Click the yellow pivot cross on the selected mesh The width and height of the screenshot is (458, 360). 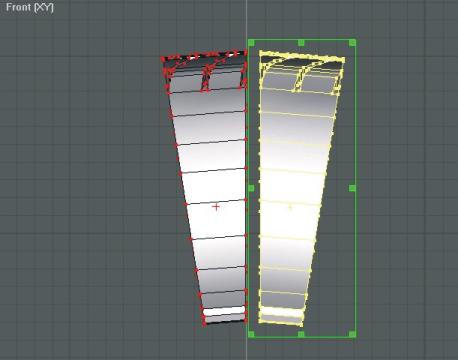pyautogui.click(x=290, y=207)
